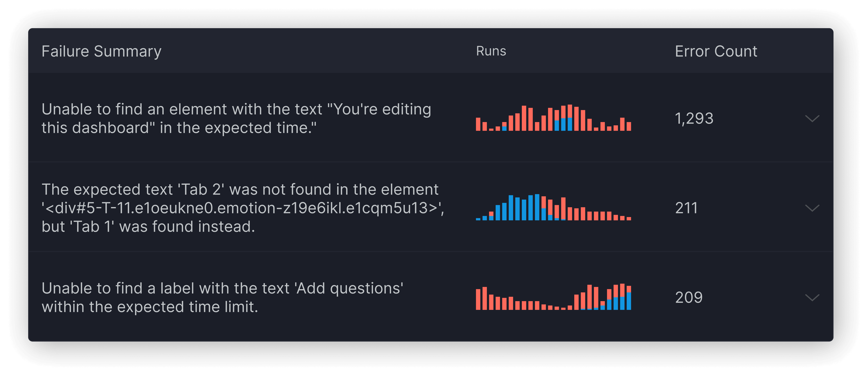Sort by the Error Count column header
Screen dimensions: 868x376
[716, 51]
